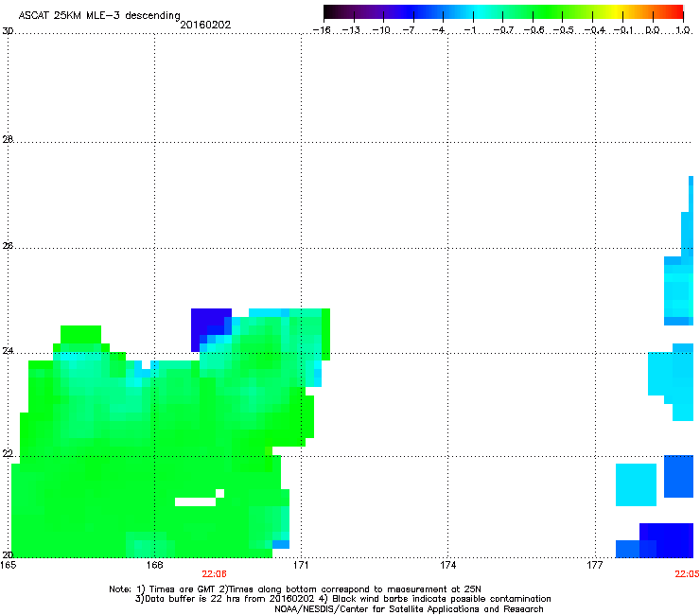Select the date label 20160202 under the title
Screen dimensions: 700x615
pos(205,25)
